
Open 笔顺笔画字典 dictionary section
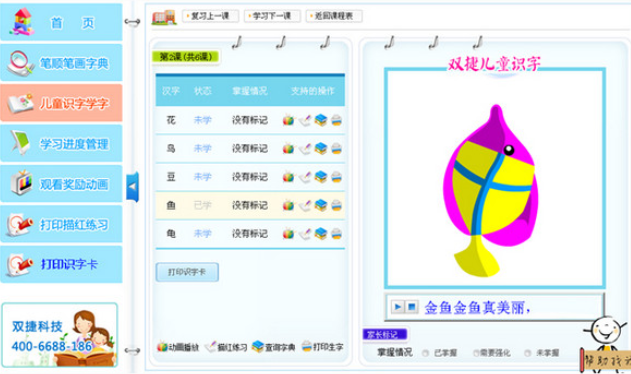[61, 63]
